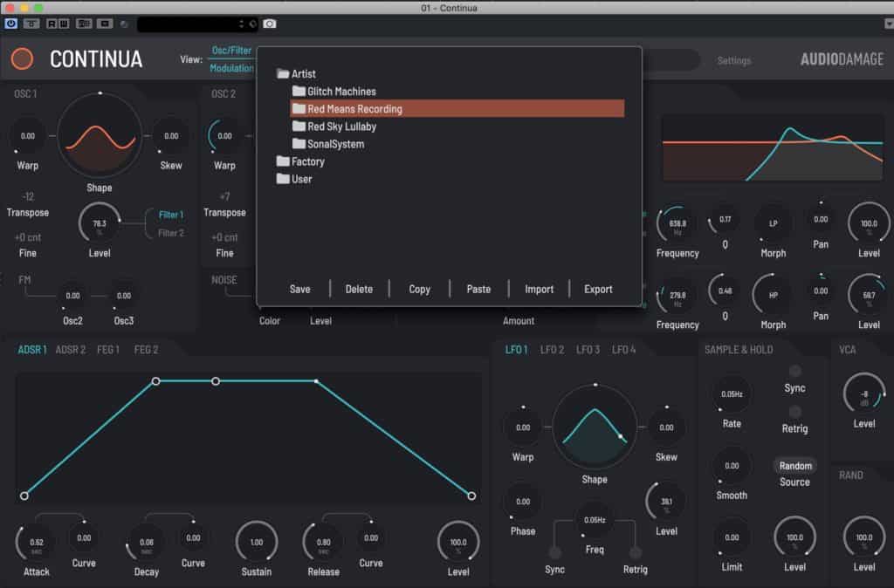Click the Red Means Recording folder icon
Screen dimensions: 894x588
tap(299, 108)
